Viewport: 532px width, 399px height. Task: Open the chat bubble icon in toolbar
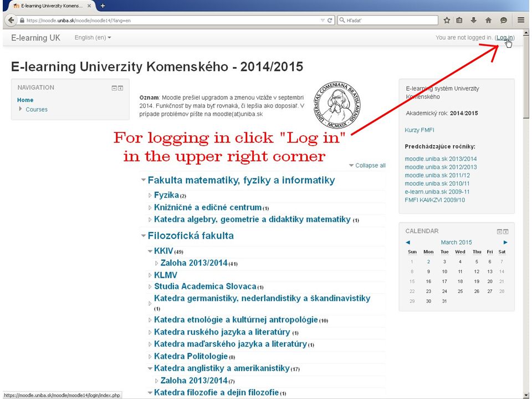504,21
